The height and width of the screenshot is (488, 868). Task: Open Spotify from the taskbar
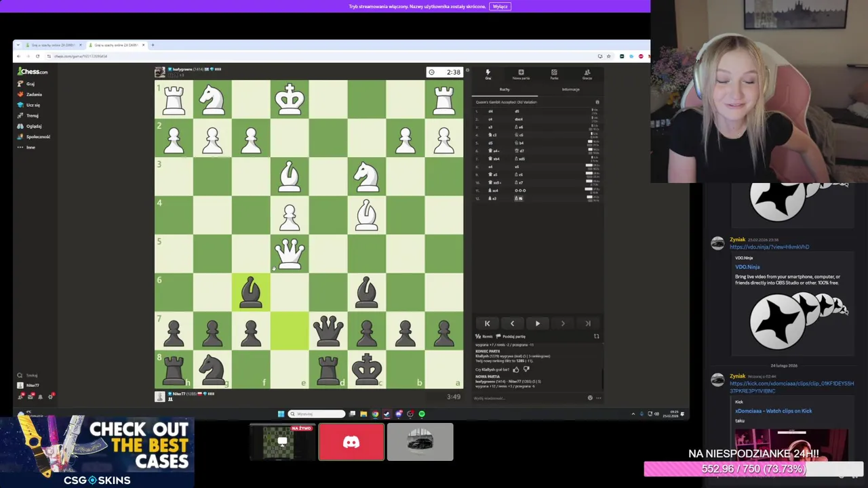[x=422, y=413]
